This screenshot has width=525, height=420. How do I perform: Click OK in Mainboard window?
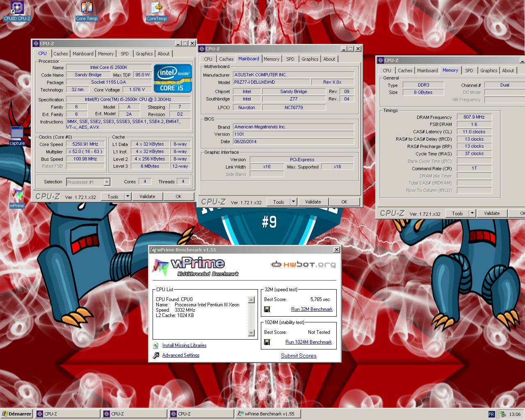click(x=344, y=202)
